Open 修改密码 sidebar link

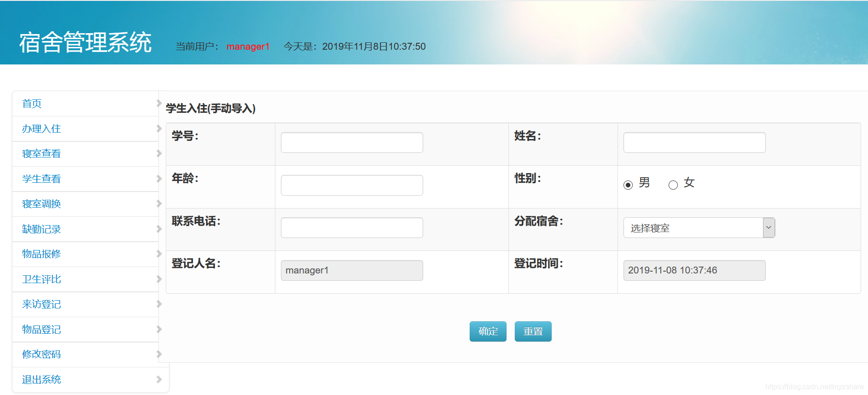coord(41,354)
